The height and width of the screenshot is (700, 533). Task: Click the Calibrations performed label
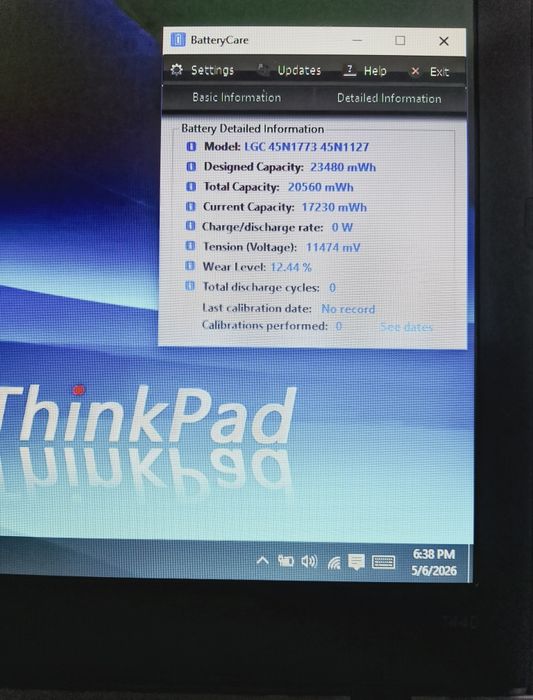point(265,325)
